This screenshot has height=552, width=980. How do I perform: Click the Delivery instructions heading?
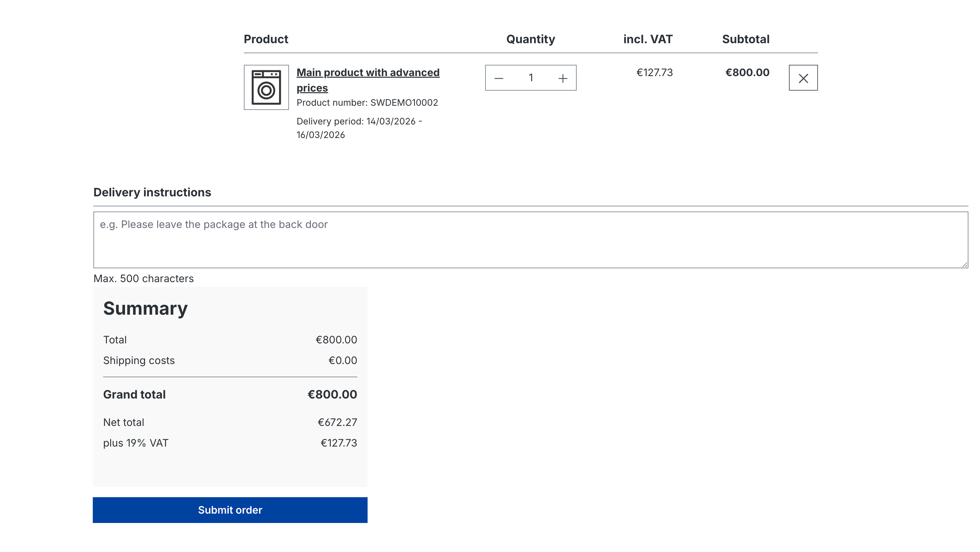(x=152, y=192)
